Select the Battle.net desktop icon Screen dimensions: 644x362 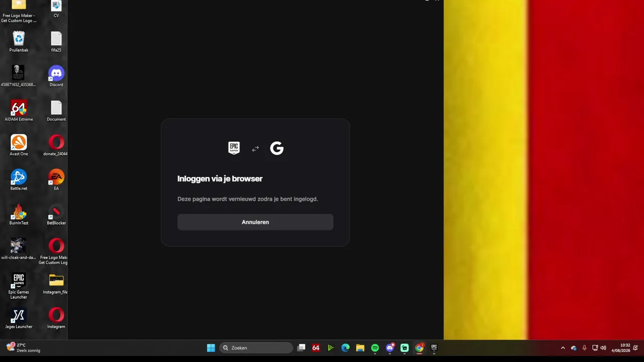[x=19, y=180]
